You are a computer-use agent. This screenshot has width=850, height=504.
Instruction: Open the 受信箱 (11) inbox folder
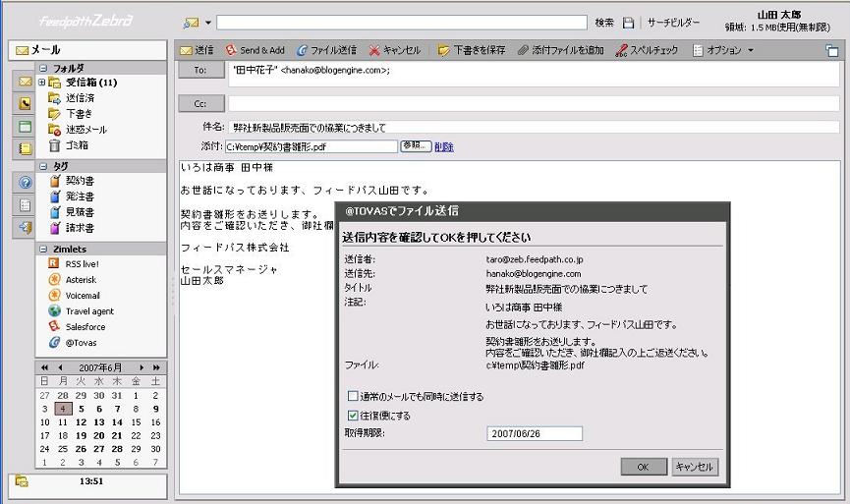click(x=91, y=83)
